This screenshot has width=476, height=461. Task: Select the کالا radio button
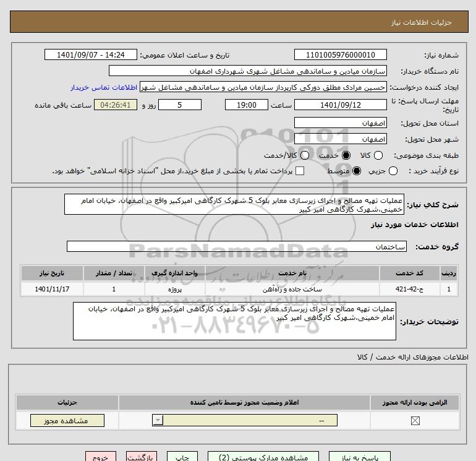[378, 155]
